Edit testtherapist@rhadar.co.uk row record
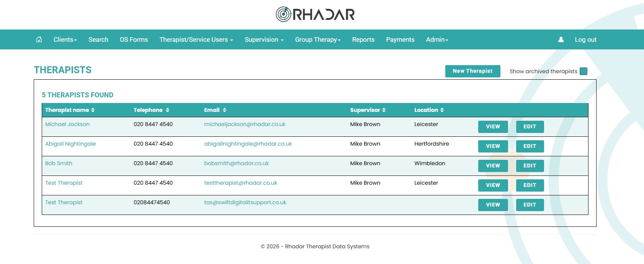 pos(530,185)
